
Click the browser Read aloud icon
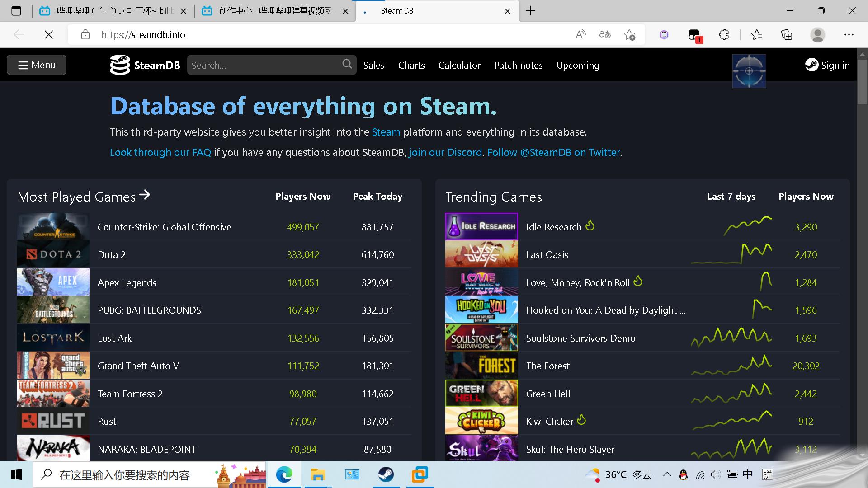tap(580, 35)
